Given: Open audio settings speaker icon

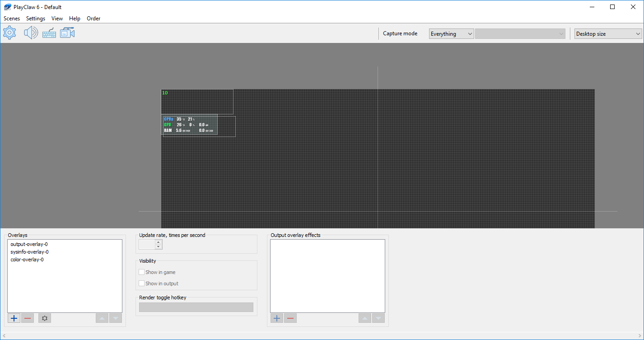Looking at the screenshot, I should tap(31, 33).
